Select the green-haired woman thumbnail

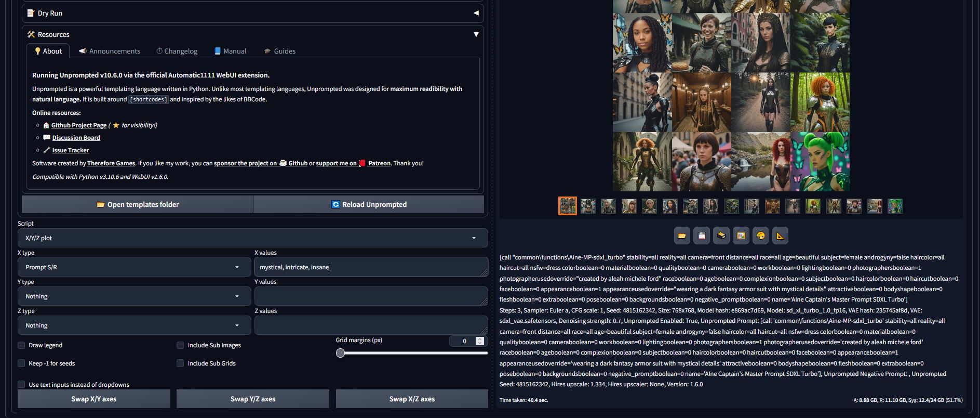pyautogui.click(x=895, y=206)
